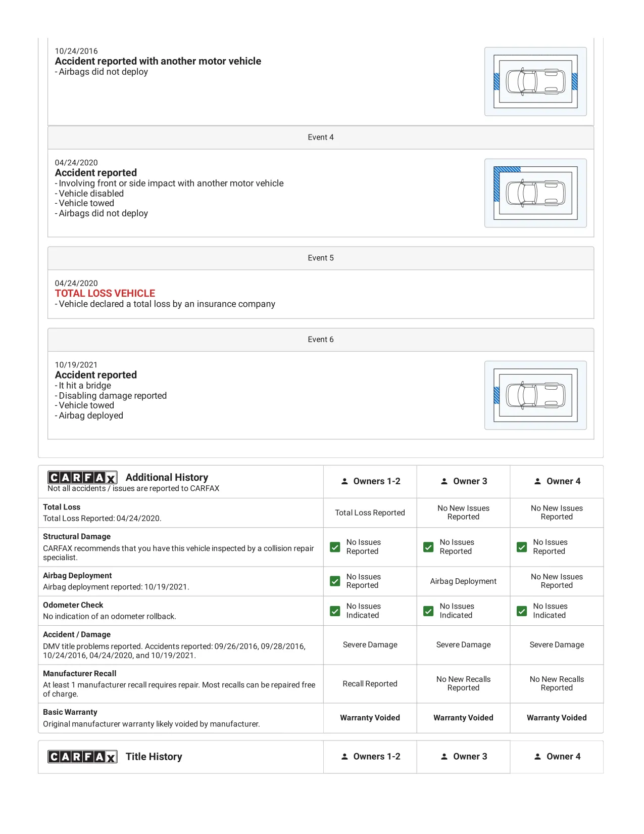The width and height of the screenshot is (644, 834).
Task: Open the Event 6 bridge accident damage diagram
Action: (x=535, y=395)
